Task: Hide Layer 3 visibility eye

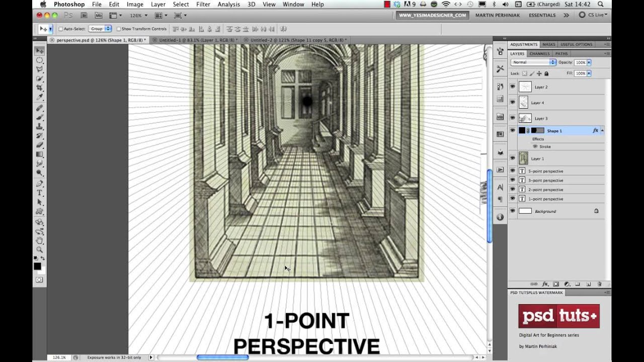Action: tap(512, 118)
